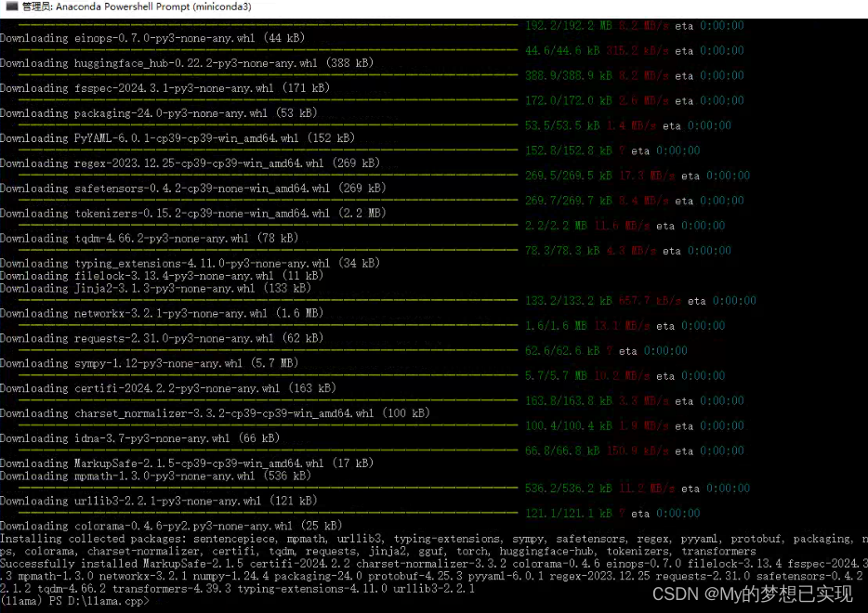The height and width of the screenshot is (613, 868).
Task: Click the '269.5/269.5 kB' progress value
Action: pyautogui.click(x=569, y=176)
